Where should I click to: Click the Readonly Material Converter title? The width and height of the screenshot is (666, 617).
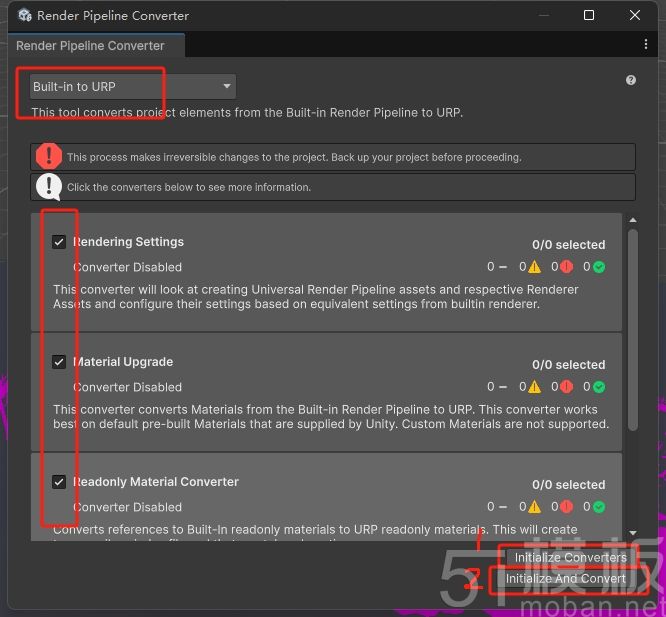156,482
